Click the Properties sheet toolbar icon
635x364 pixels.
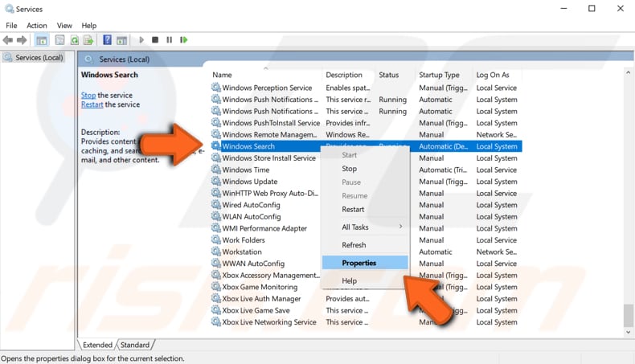tap(60, 40)
